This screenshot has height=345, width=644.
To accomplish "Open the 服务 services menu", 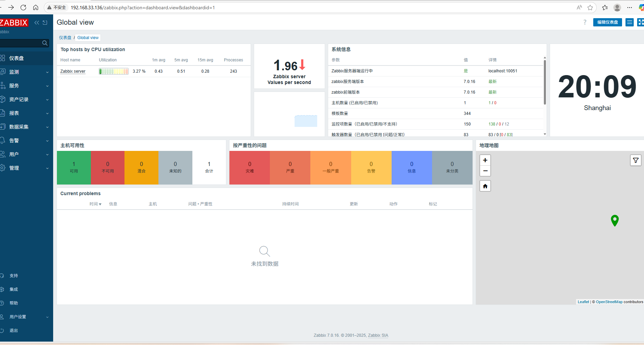I will click(26, 86).
